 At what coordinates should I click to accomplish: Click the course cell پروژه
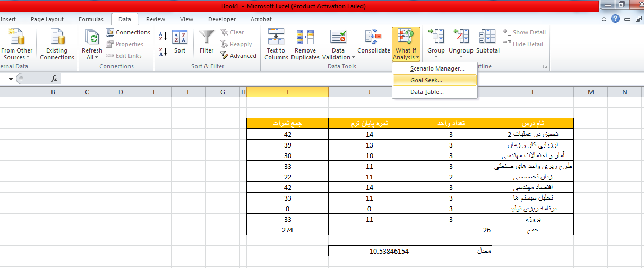[533, 219]
